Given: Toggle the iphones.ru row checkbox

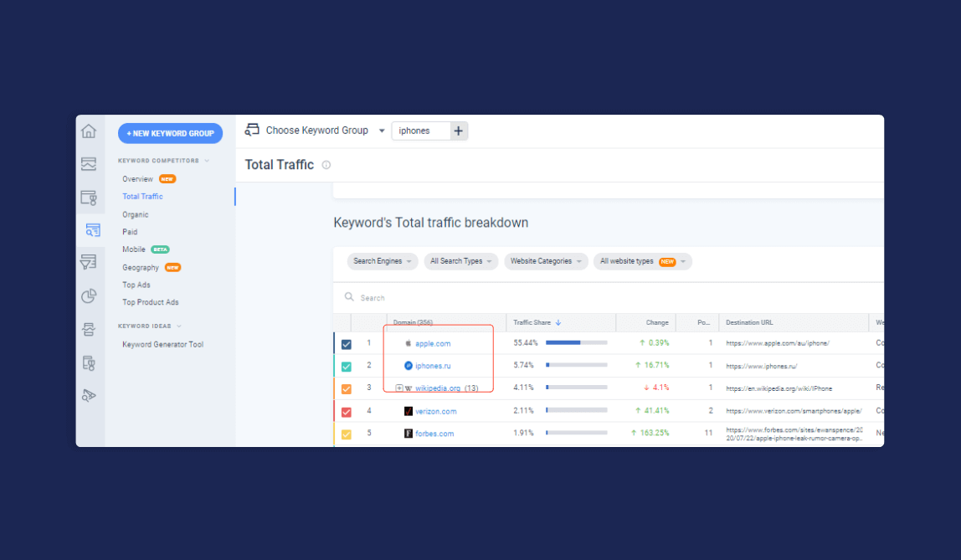Looking at the screenshot, I should (346, 367).
